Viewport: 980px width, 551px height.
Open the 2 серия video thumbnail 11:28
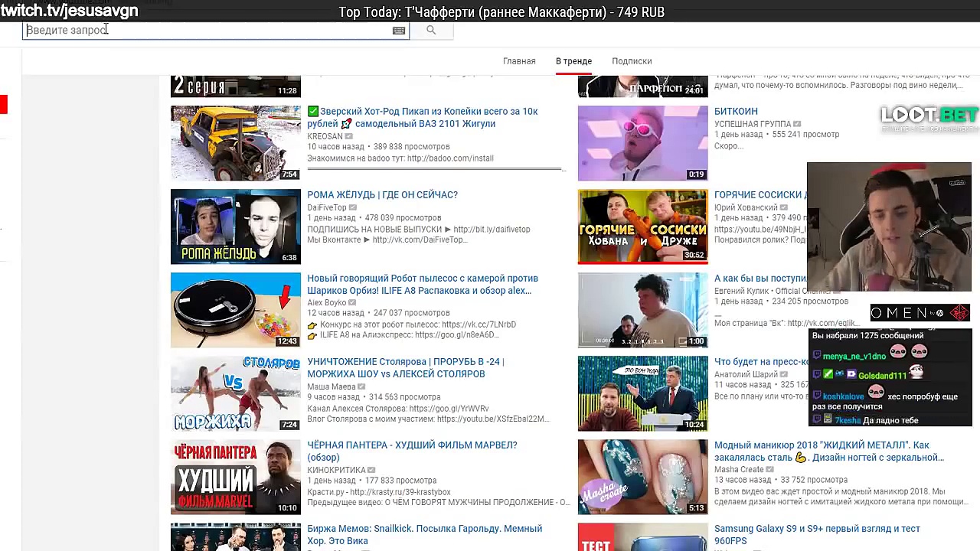click(x=236, y=86)
